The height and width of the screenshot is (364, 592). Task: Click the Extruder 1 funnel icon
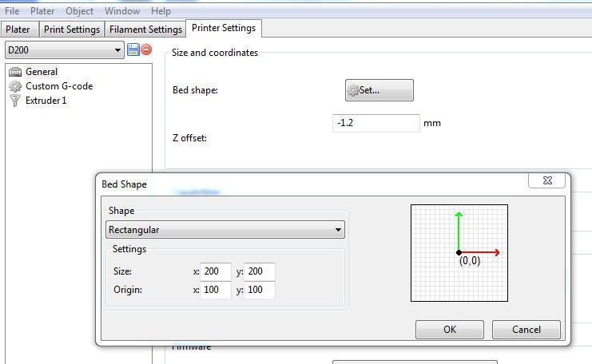point(15,101)
